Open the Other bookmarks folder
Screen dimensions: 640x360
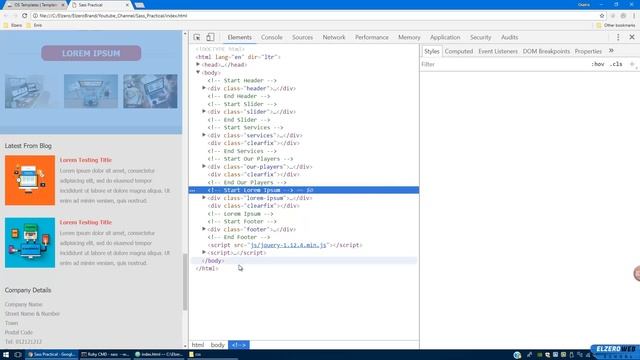[x=616, y=25]
